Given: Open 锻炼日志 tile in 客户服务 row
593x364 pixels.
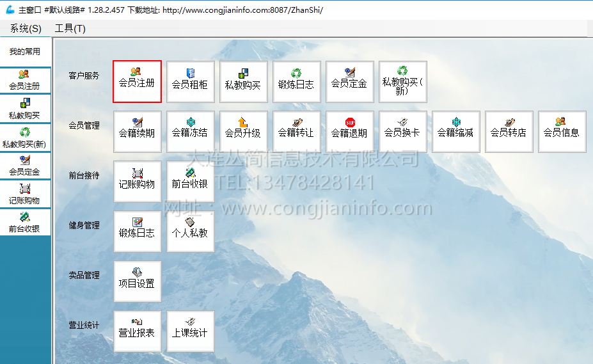Looking at the screenshot, I should [297, 81].
